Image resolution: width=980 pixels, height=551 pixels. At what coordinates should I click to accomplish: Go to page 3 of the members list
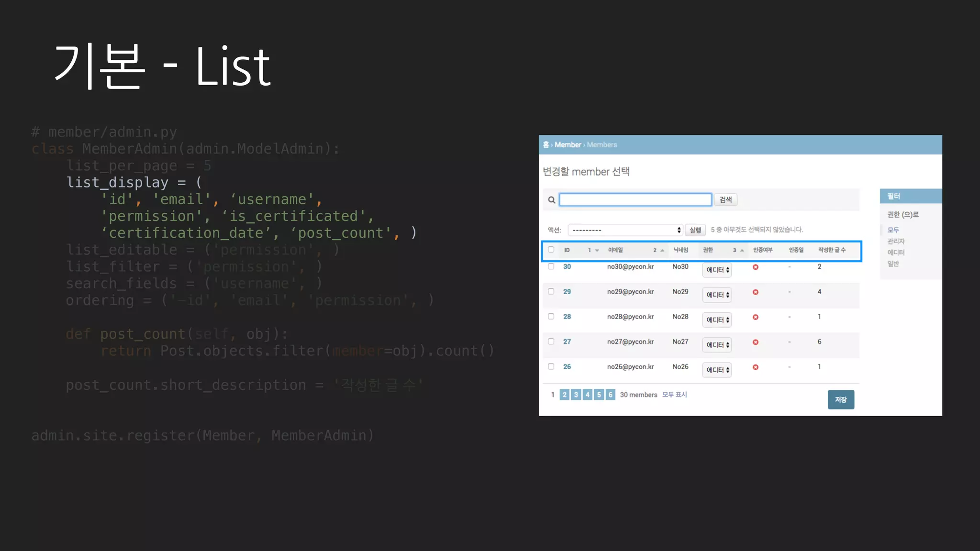(576, 395)
